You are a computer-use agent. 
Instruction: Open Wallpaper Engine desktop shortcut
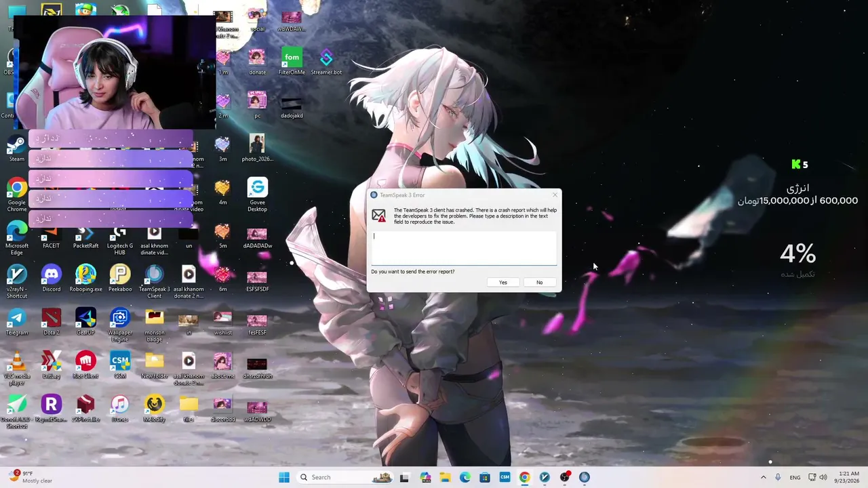coord(120,325)
